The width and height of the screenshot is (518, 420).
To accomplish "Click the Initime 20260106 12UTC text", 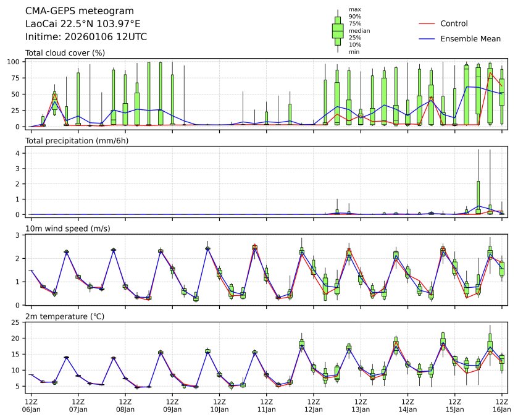I will 86,37.
